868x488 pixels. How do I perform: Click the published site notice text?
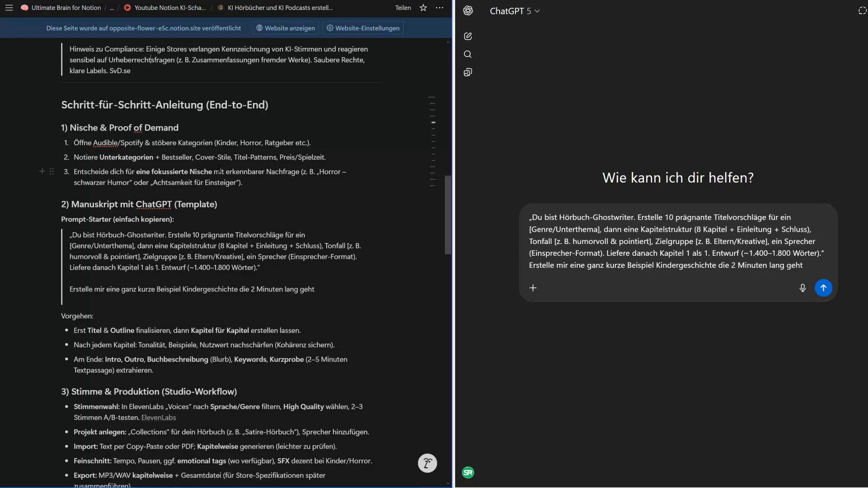[144, 28]
